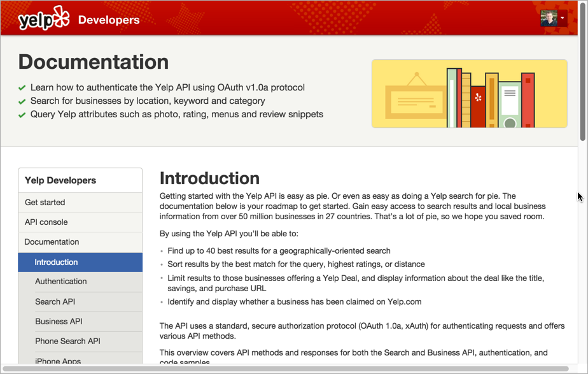Image resolution: width=588 pixels, height=374 pixels.
Task: Click the green checkmark beside business search line
Action: (x=22, y=101)
